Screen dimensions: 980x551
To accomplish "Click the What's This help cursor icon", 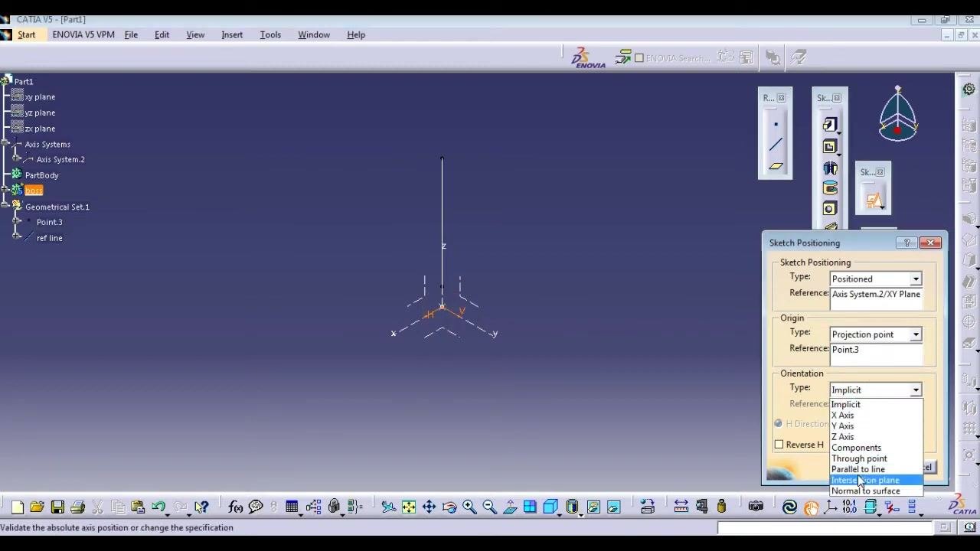I will [201, 507].
